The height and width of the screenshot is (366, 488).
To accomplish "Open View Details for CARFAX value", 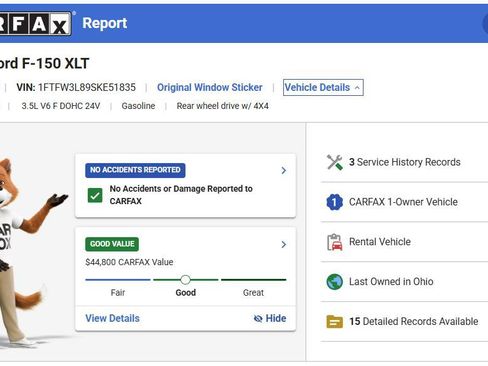I will [112, 318].
